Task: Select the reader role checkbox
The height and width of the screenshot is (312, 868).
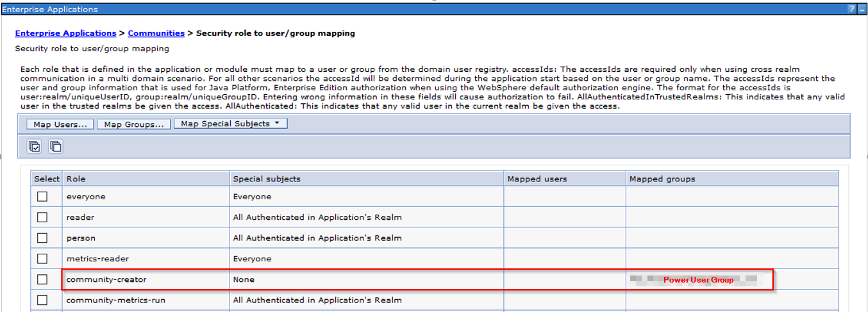Action: tap(42, 217)
